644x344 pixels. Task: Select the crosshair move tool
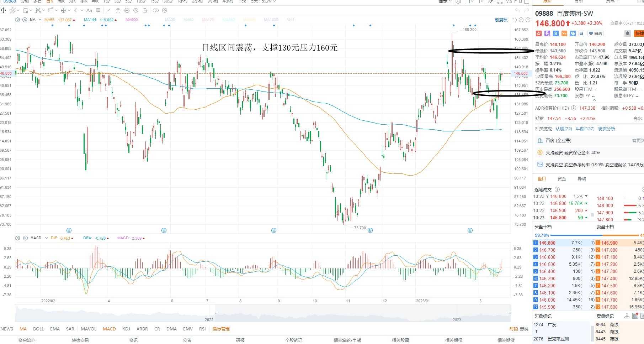pos(4,10)
